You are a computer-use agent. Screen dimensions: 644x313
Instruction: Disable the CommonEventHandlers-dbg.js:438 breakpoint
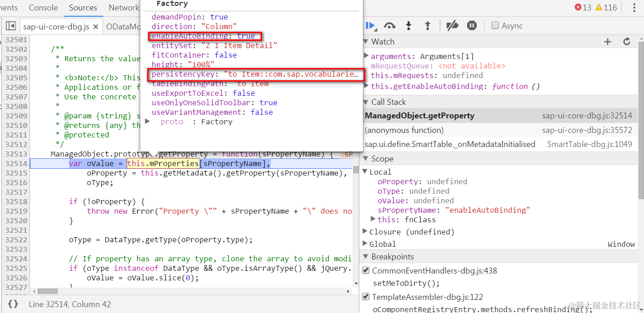click(x=366, y=271)
